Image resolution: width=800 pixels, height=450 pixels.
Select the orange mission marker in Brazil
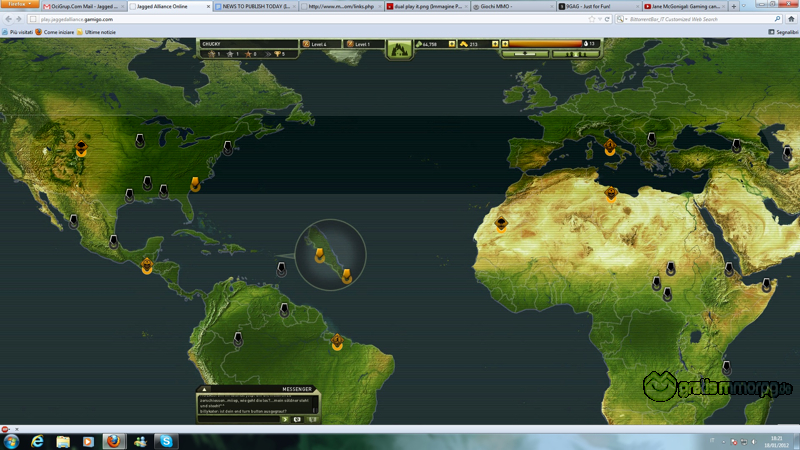pos(337,342)
